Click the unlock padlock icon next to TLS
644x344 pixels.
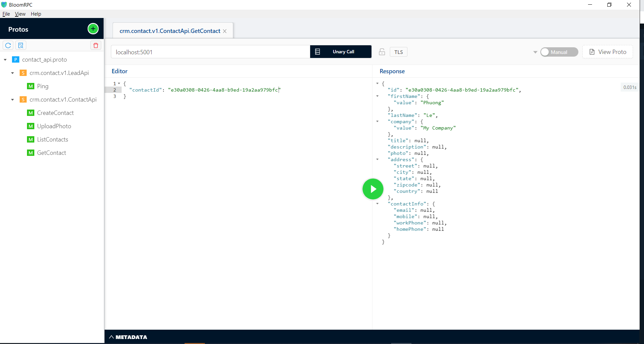pos(382,52)
